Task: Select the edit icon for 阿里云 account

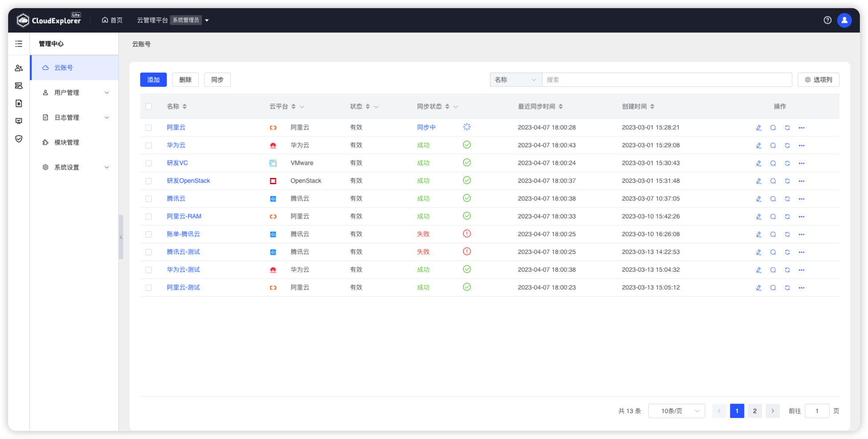Action: tap(759, 127)
